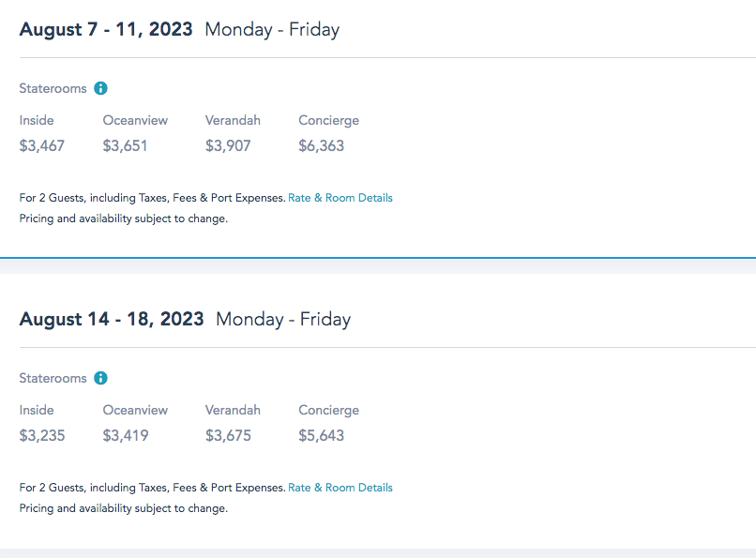
Task: Select the $3,467 Inside stateroom price
Action: pos(42,145)
